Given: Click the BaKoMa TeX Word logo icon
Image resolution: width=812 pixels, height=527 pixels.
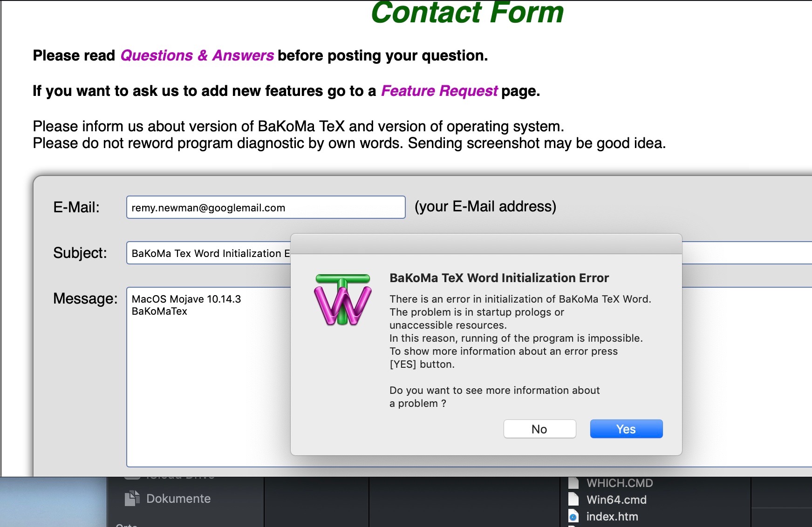Looking at the screenshot, I should pos(343,299).
